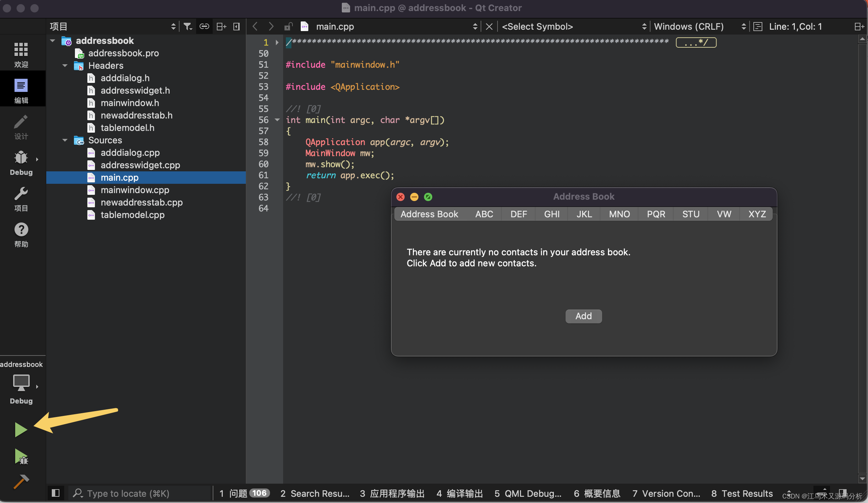Switch to Design mode pencil icon
Viewport: 868px width, 503px height.
[21, 122]
